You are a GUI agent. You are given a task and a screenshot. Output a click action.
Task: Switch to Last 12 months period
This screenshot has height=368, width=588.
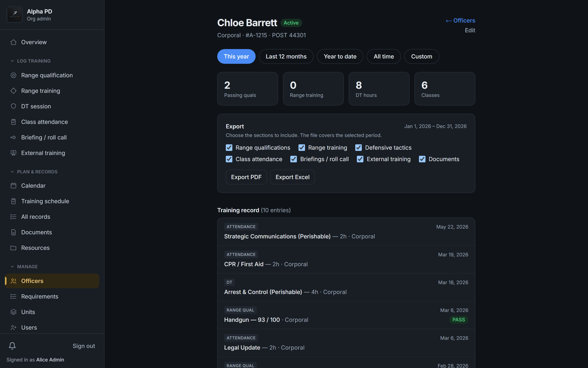286,56
